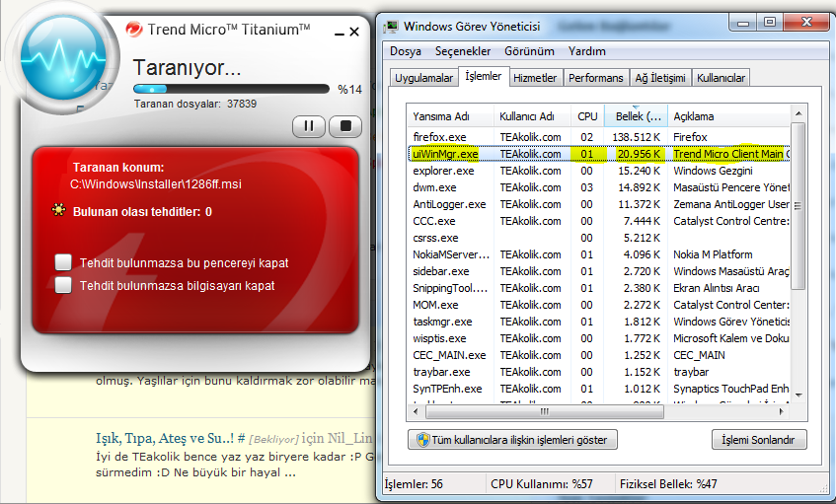Click the Task Manager title bar icon

tap(392, 26)
